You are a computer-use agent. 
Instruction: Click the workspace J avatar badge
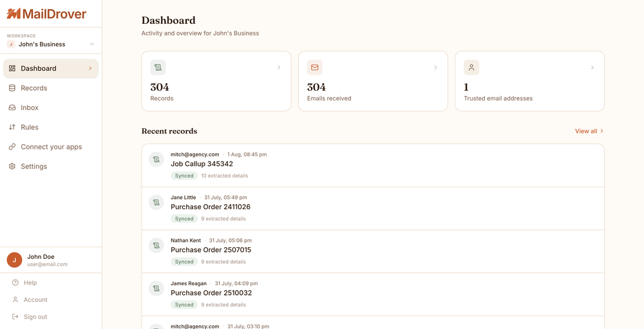click(x=11, y=44)
